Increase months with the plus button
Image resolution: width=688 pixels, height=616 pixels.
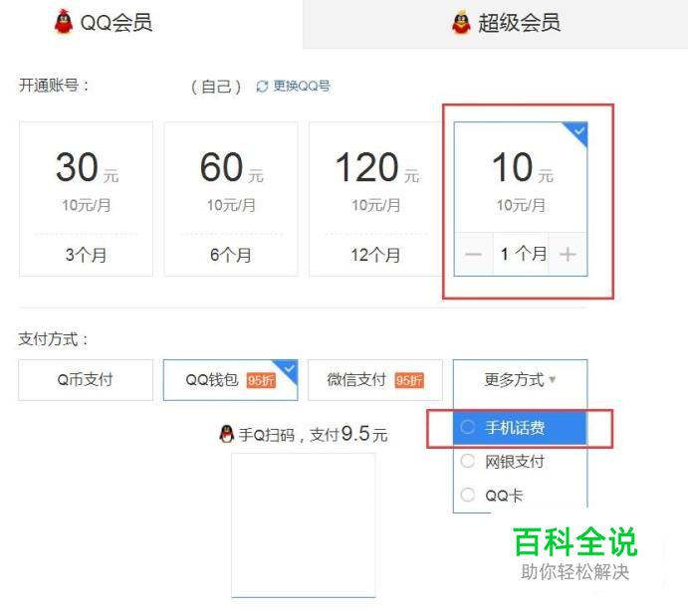[568, 255]
